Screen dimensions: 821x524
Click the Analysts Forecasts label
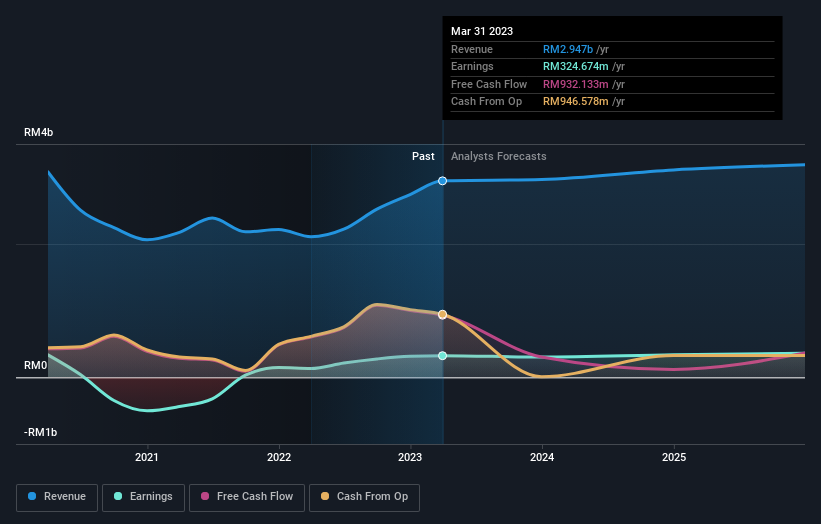(x=498, y=157)
